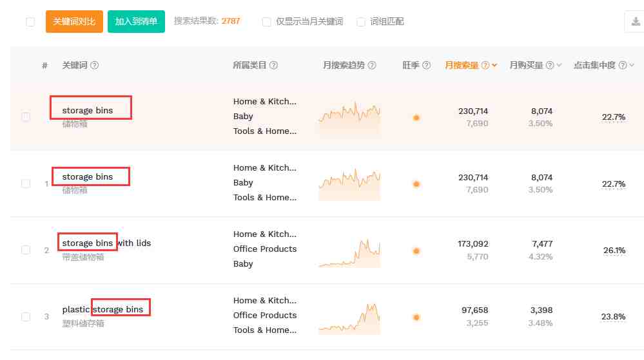Click help icon beside 月搜索趋势 header
644x360 pixels.
pos(371,65)
